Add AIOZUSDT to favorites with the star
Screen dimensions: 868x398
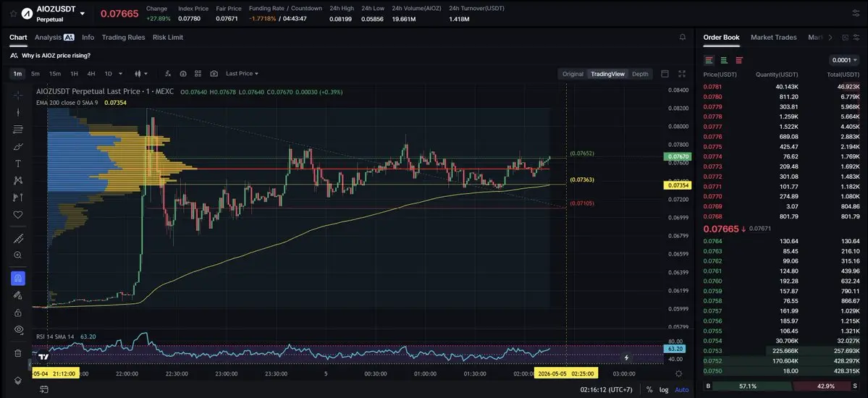(x=13, y=13)
